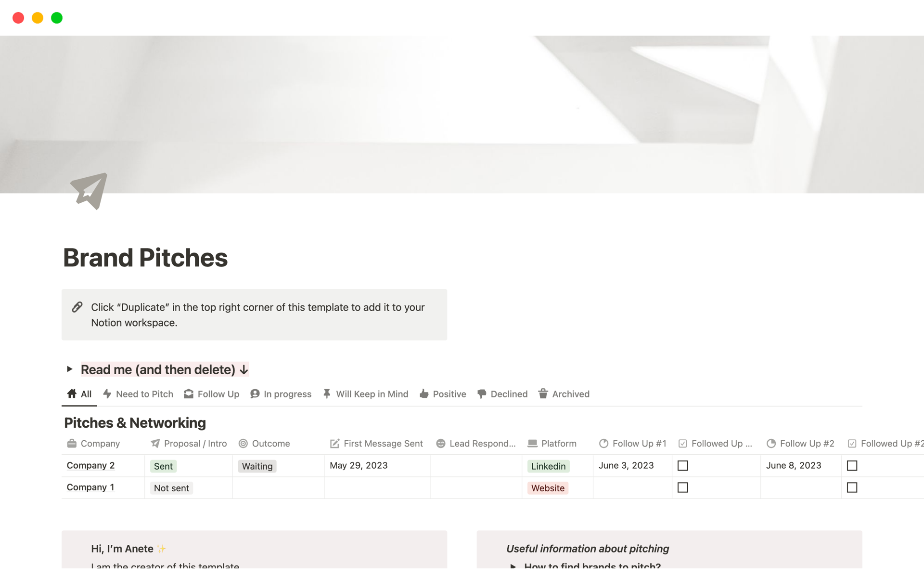Click the First Message Sent pencil icon
924x578 pixels.
click(x=334, y=443)
